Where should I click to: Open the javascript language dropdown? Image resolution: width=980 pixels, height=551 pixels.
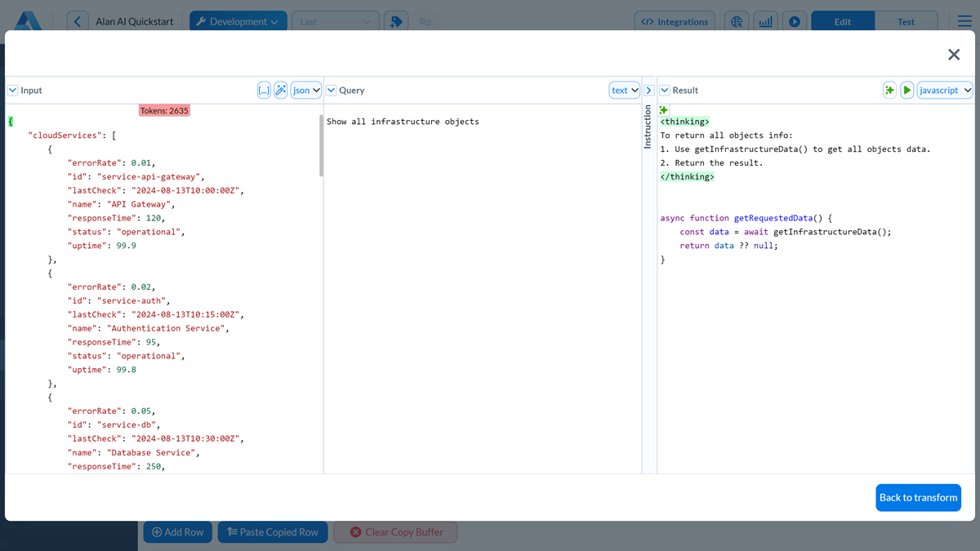(x=945, y=90)
